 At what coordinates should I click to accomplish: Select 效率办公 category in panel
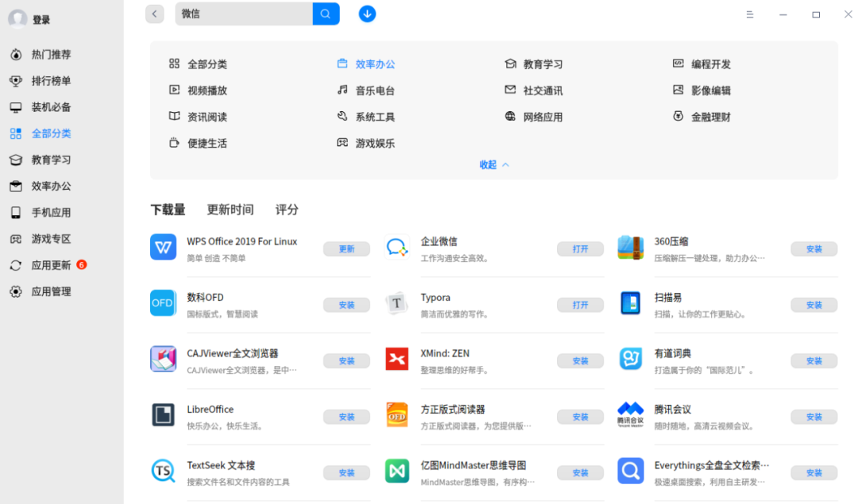pyautogui.click(x=366, y=64)
